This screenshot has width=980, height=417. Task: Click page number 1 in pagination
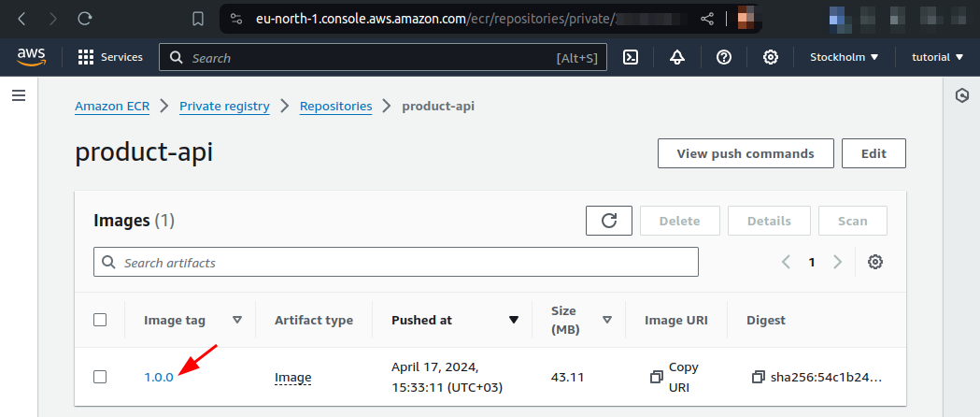812,262
